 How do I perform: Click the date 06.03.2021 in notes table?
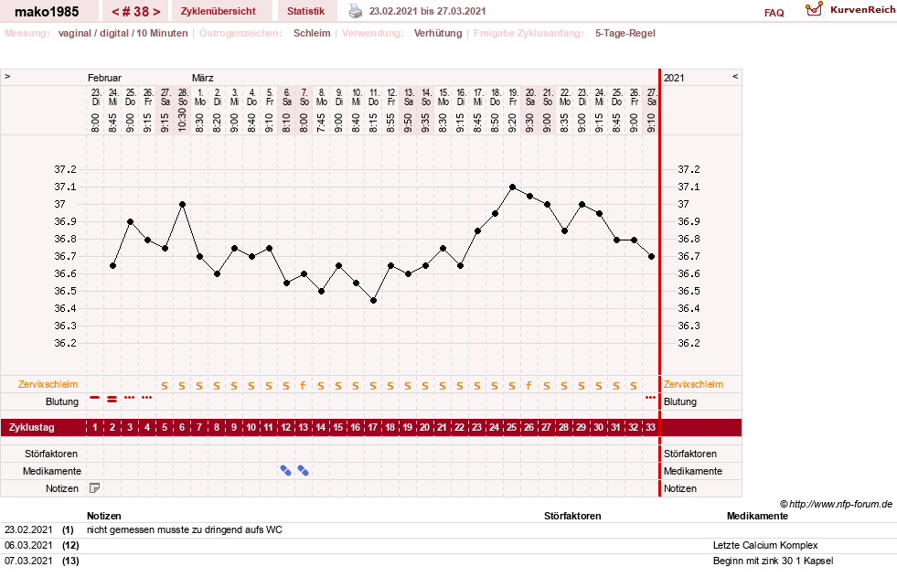point(28,545)
